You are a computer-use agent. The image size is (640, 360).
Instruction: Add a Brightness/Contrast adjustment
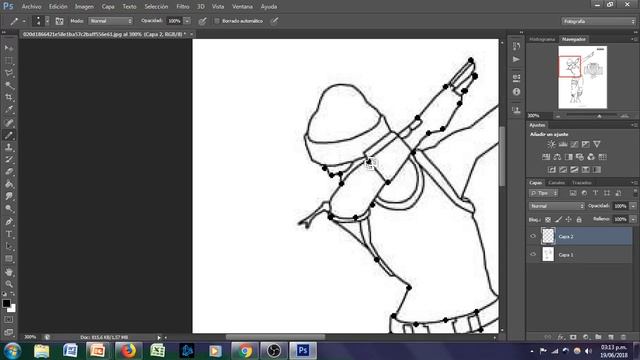click(551, 144)
